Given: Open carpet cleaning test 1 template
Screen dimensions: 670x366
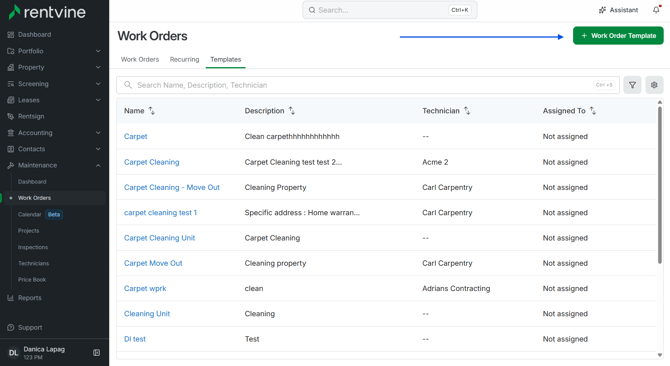Looking at the screenshot, I should [160, 212].
